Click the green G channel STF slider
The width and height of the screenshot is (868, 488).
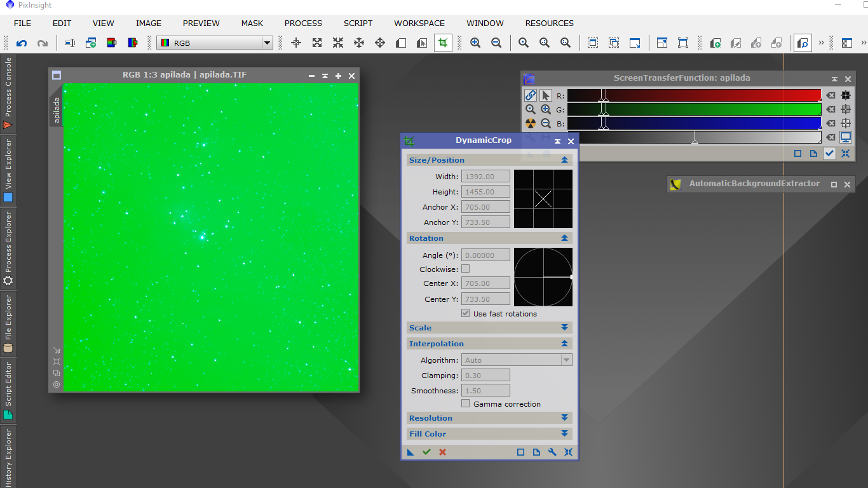694,109
